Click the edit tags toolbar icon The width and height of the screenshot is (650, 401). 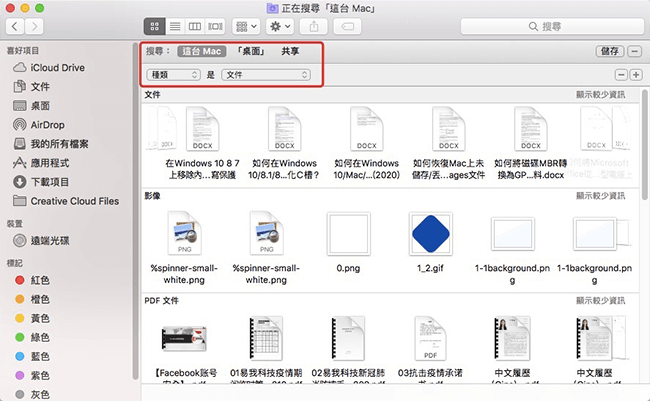[x=347, y=27]
